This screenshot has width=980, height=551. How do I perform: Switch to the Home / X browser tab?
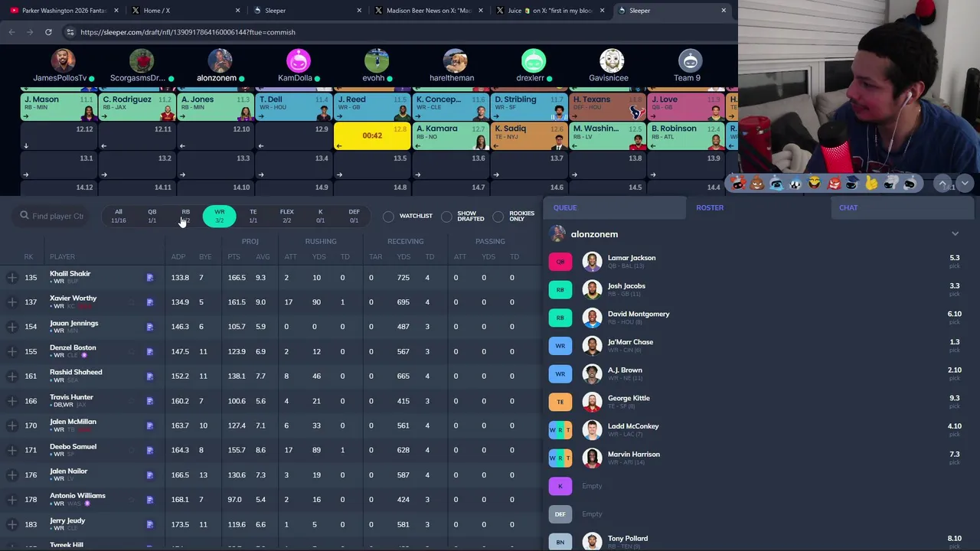coord(184,11)
